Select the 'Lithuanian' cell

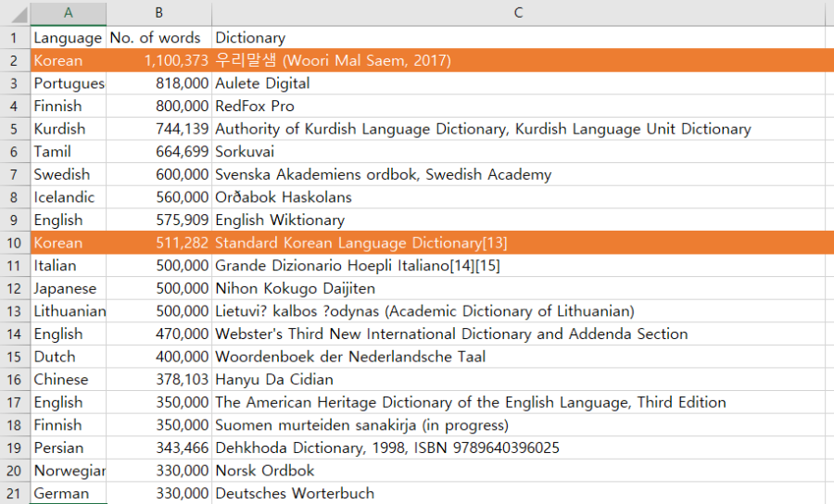pos(68,311)
